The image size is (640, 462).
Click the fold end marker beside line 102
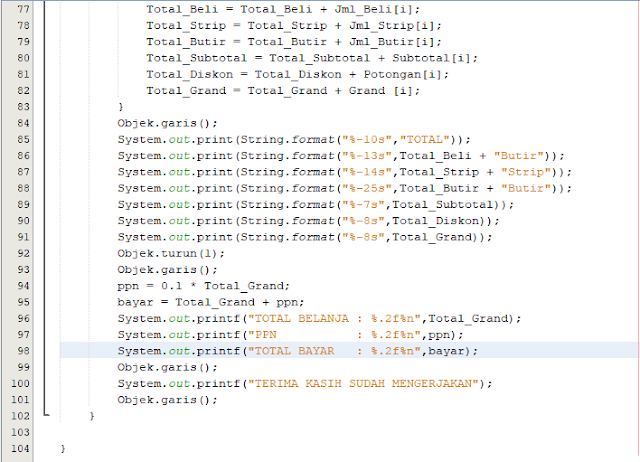(46, 414)
